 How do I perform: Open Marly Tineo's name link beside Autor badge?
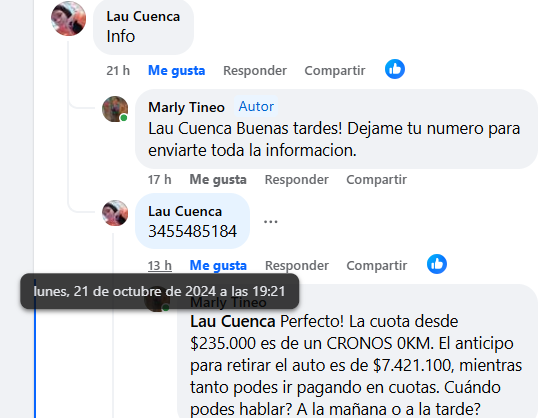(x=187, y=107)
